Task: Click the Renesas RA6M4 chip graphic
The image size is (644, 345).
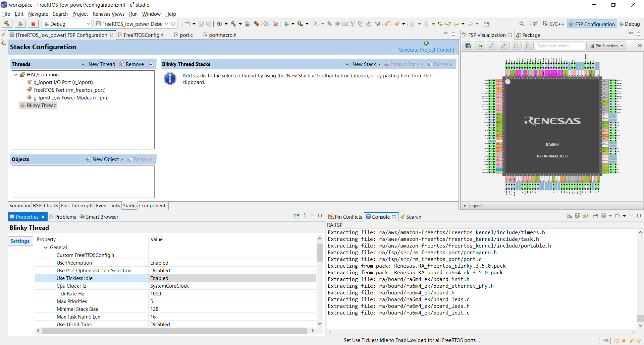Action: click(x=552, y=126)
